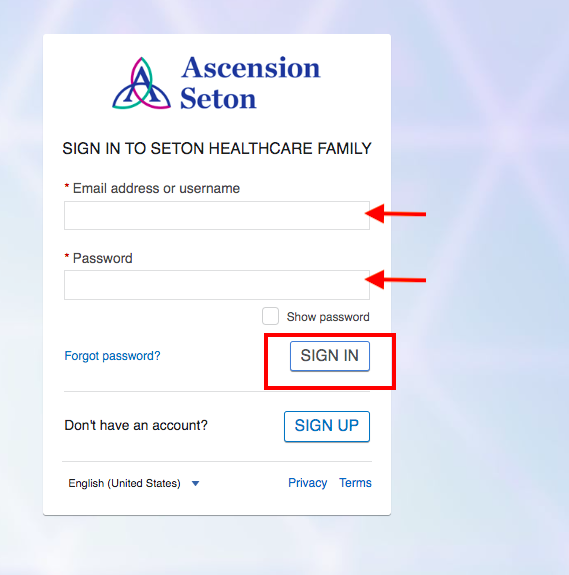
Task: Click the SIGN UP button
Action: (x=327, y=426)
